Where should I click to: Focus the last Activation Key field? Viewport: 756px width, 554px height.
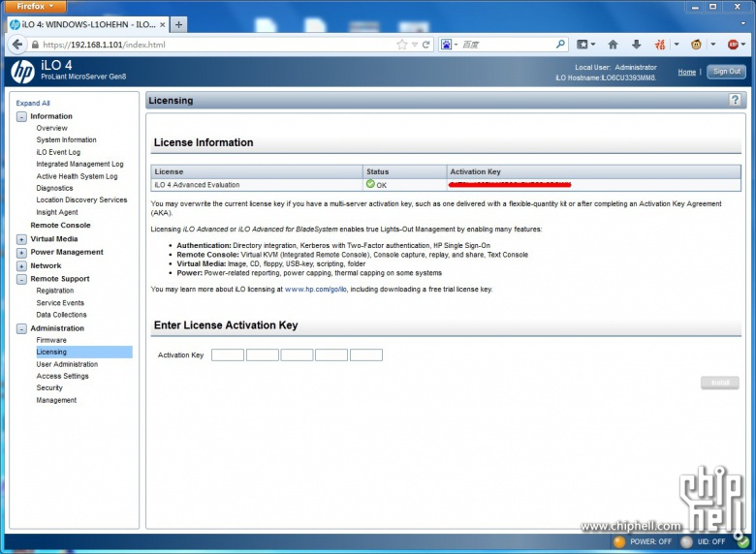tap(366, 355)
